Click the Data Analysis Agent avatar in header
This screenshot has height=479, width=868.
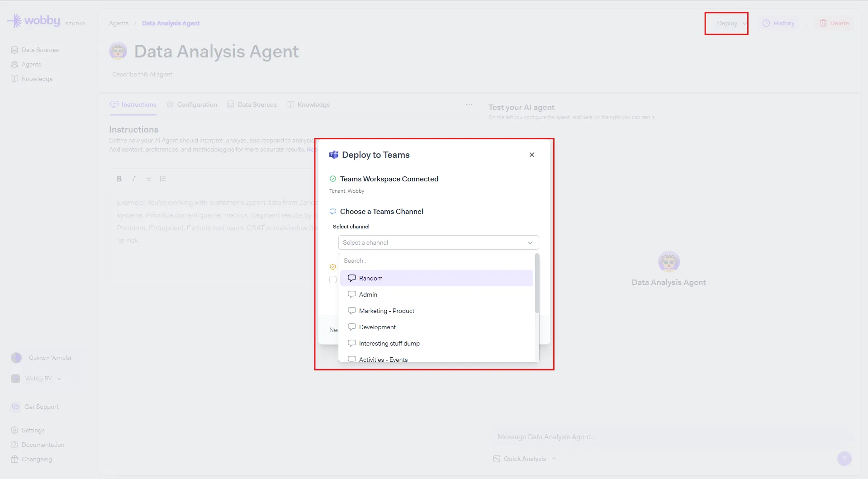click(x=118, y=52)
